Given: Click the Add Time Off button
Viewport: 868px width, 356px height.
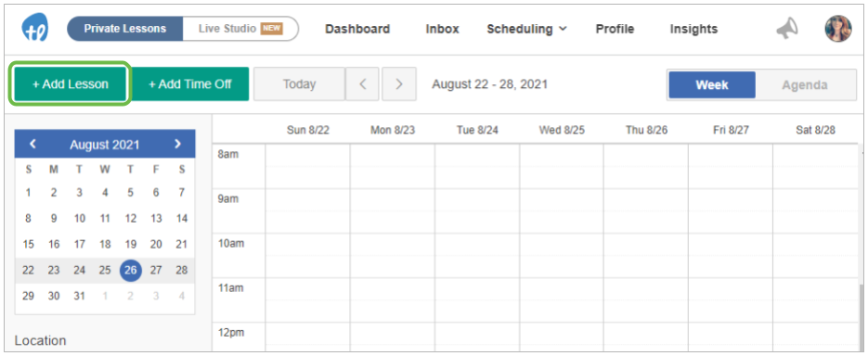Looking at the screenshot, I should click(x=190, y=84).
